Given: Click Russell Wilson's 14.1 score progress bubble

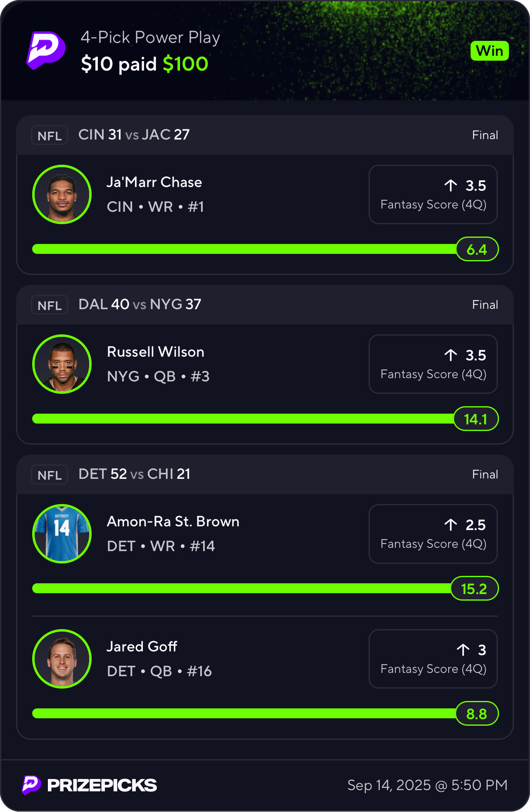Looking at the screenshot, I should [x=476, y=419].
